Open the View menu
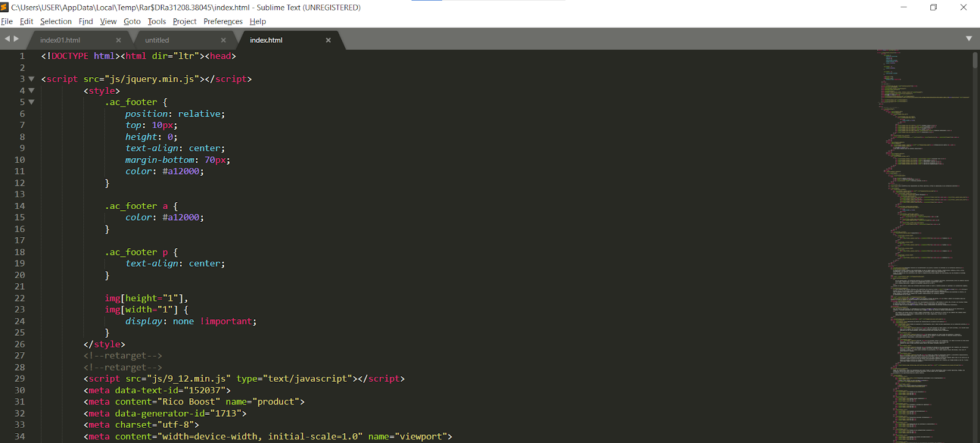980x443 pixels. pyautogui.click(x=108, y=21)
